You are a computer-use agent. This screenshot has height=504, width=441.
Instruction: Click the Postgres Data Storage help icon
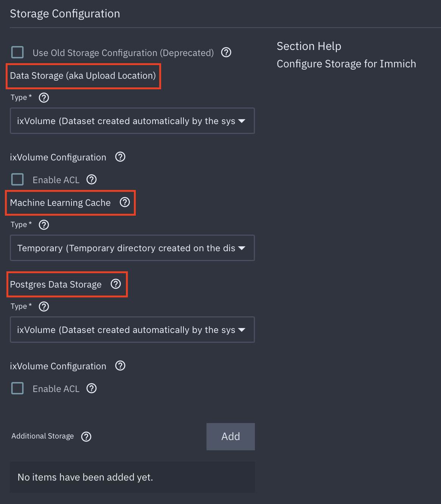pos(116,284)
